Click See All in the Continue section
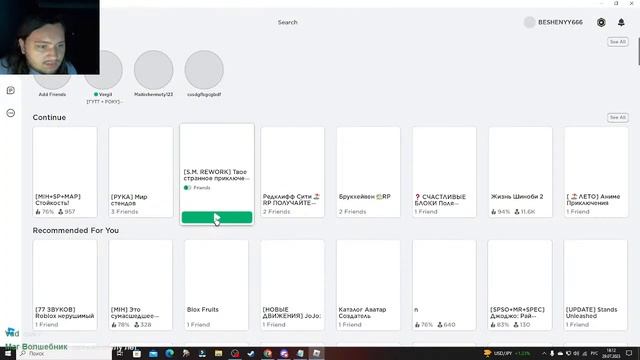 [x=618, y=118]
